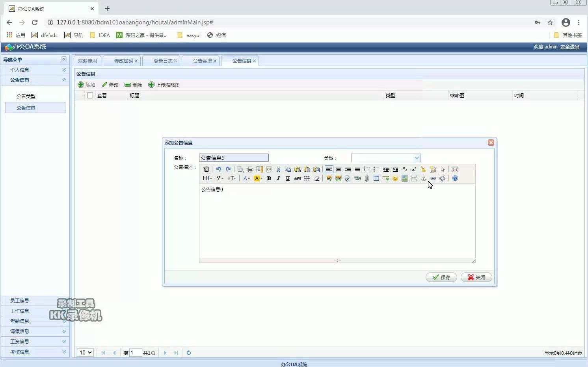
Task: Toggle the select-all checkbox in the list header
Action: pyautogui.click(x=90, y=95)
